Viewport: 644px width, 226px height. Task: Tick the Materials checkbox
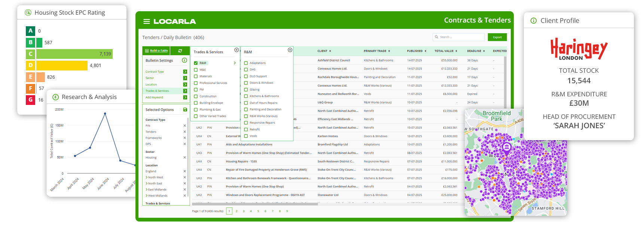[196, 76]
